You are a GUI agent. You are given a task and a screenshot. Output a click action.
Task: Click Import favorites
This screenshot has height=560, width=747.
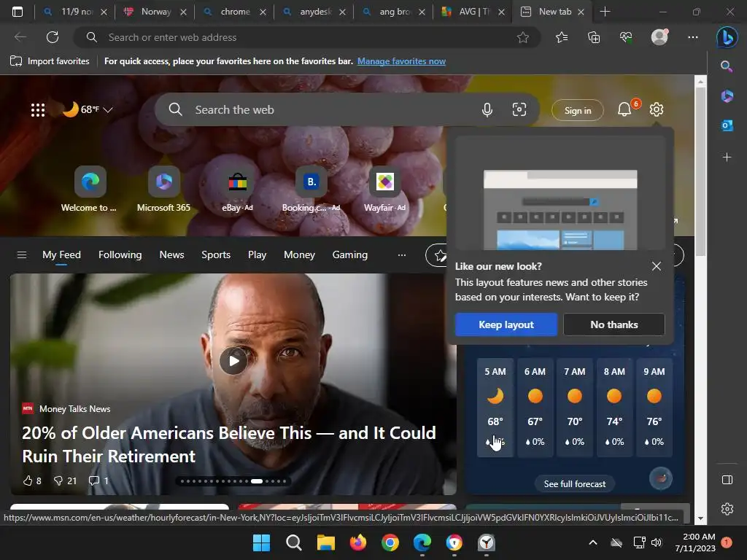point(50,61)
